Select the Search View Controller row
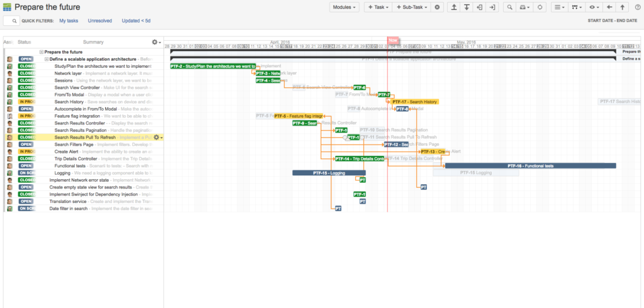644x308 pixels. coord(84,87)
